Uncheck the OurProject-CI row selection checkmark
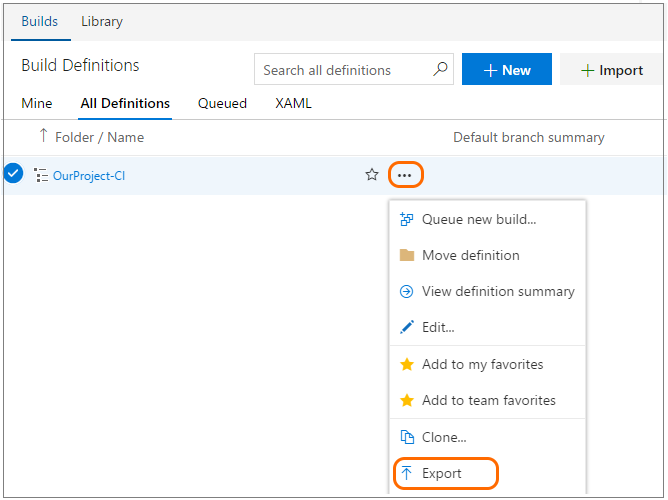Viewport: 668px width, 500px height. pyautogui.click(x=13, y=174)
